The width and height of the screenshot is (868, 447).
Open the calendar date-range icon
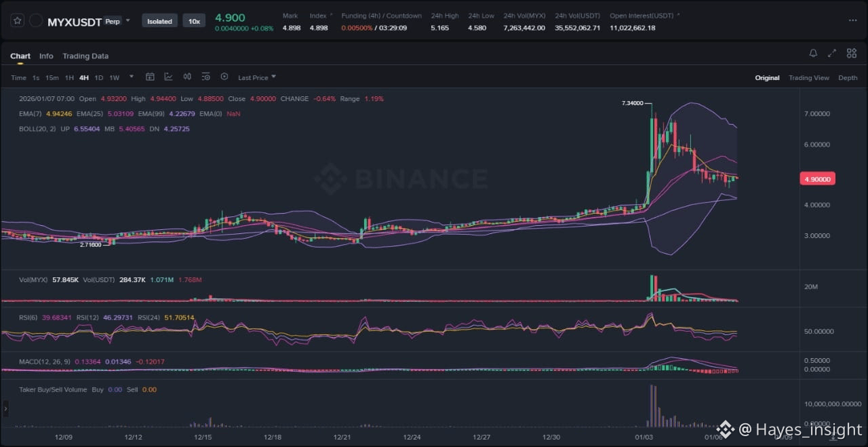(151, 77)
